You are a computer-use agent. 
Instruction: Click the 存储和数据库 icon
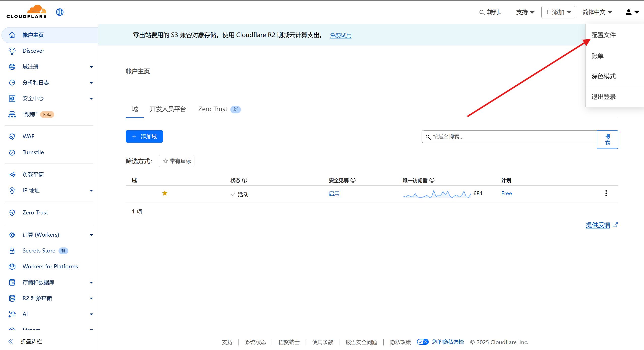12,282
